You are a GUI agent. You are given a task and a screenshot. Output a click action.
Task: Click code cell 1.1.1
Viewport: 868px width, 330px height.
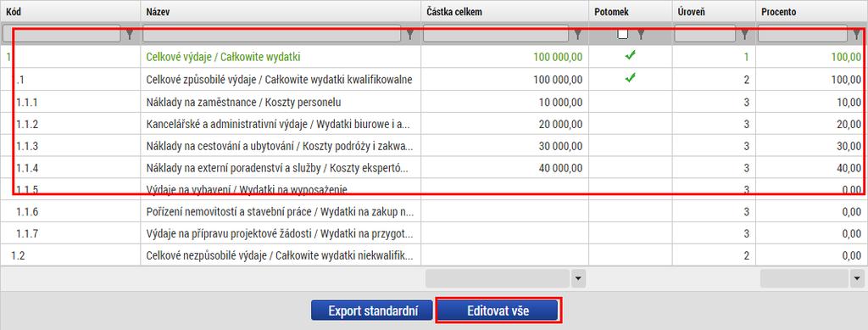[70, 102]
